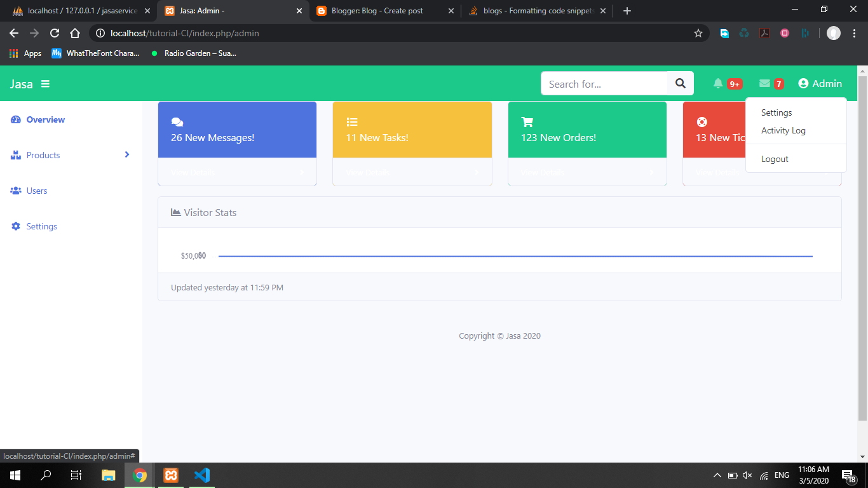Open Chrome profile avatar
This screenshot has width=868, height=488.
[834, 33]
